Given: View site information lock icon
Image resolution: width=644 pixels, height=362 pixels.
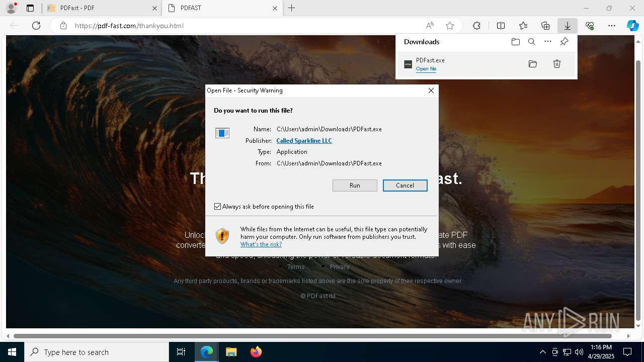Looking at the screenshot, I should [x=63, y=26].
